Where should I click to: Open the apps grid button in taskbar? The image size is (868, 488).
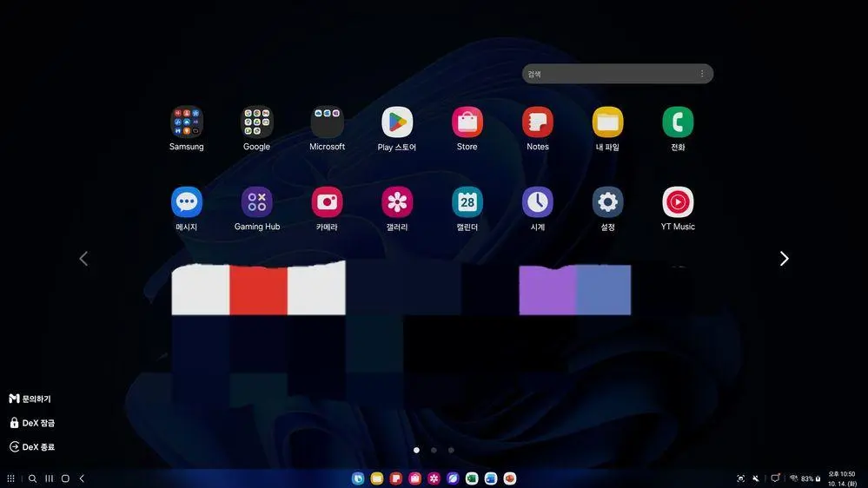(10, 478)
